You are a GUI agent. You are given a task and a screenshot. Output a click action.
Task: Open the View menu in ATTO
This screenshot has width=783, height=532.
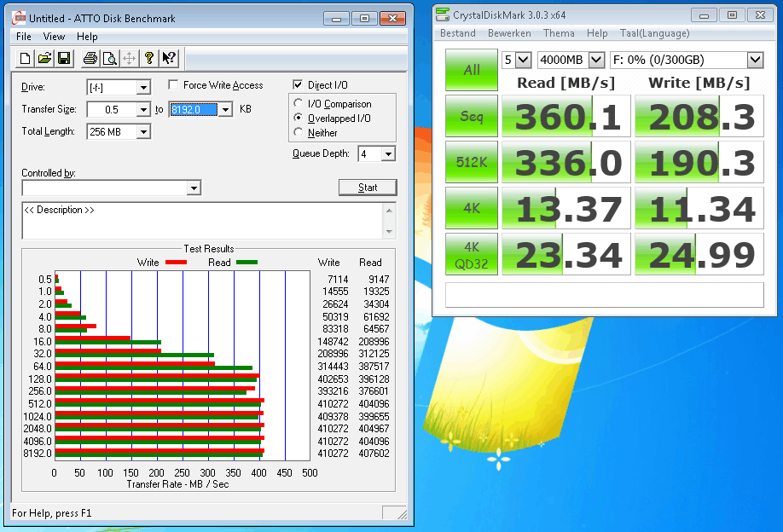[55, 37]
